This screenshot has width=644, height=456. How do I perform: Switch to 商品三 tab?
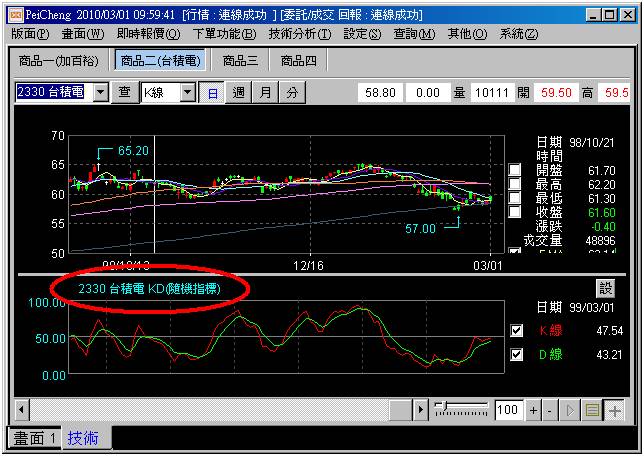tap(240, 61)
